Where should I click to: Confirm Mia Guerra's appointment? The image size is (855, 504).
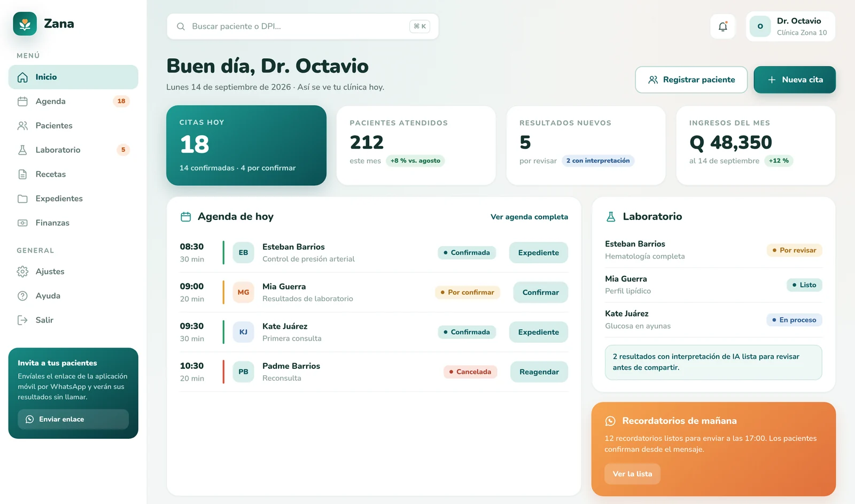coord(540,292)
